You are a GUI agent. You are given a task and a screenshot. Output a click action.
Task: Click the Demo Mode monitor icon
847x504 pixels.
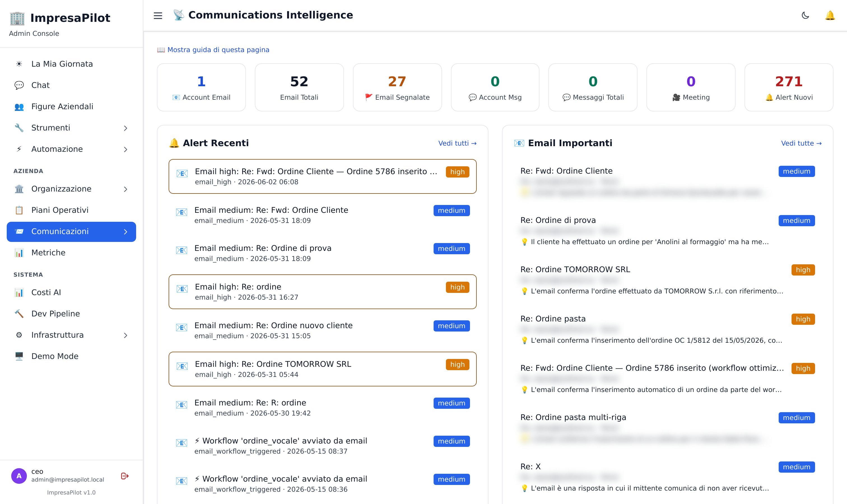click(19, 356)
